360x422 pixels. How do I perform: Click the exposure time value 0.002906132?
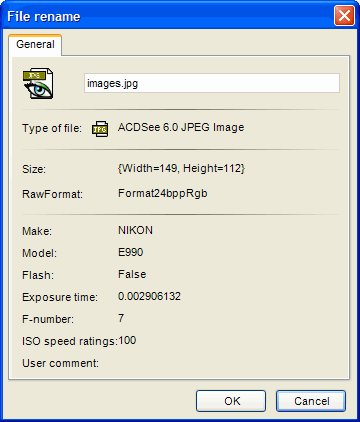[149, 296]
